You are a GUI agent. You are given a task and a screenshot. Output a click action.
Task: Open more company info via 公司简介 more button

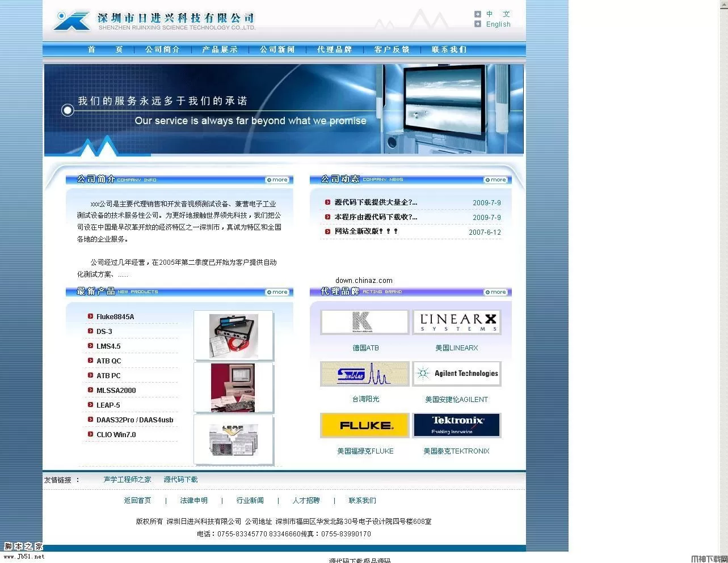point(277,179)
